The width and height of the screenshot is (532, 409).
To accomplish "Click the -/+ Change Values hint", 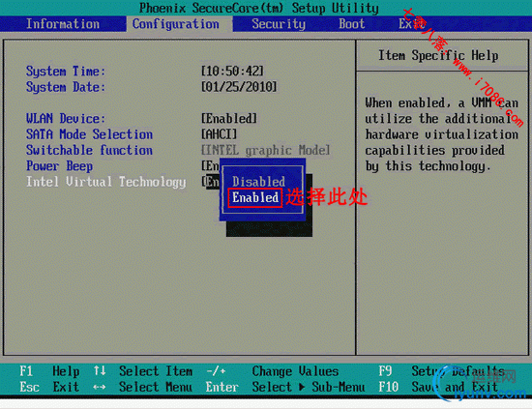I will pyautogui.click(x=273, y=371).
